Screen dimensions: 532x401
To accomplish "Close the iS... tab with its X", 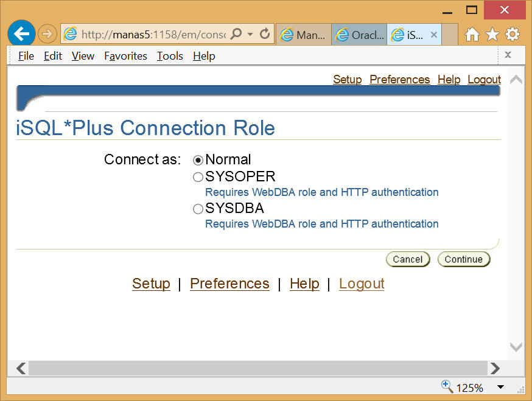I will point(433,35).
